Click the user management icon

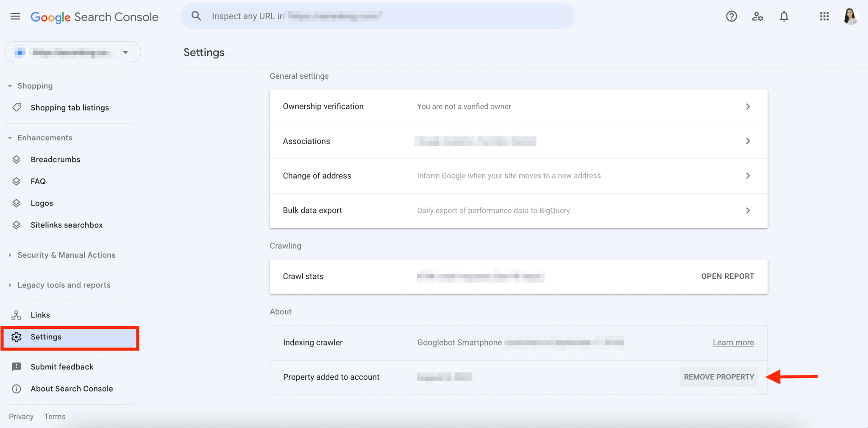pyautogui.click(x=758, y=16)
